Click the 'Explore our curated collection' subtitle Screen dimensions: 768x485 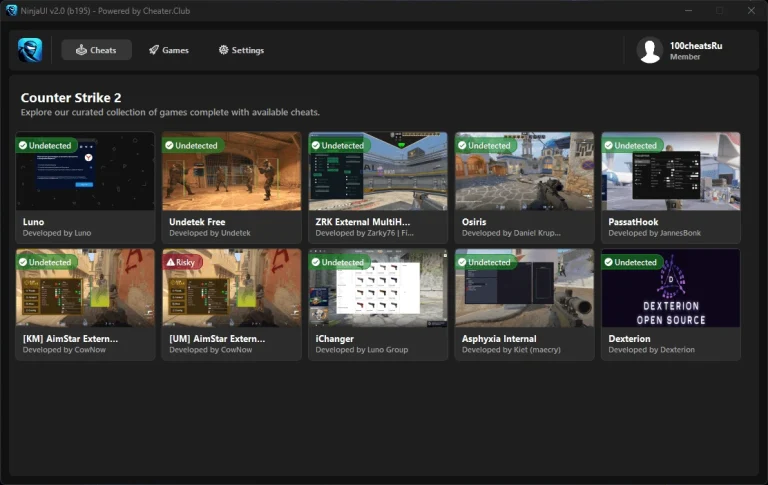pos(170,112)
